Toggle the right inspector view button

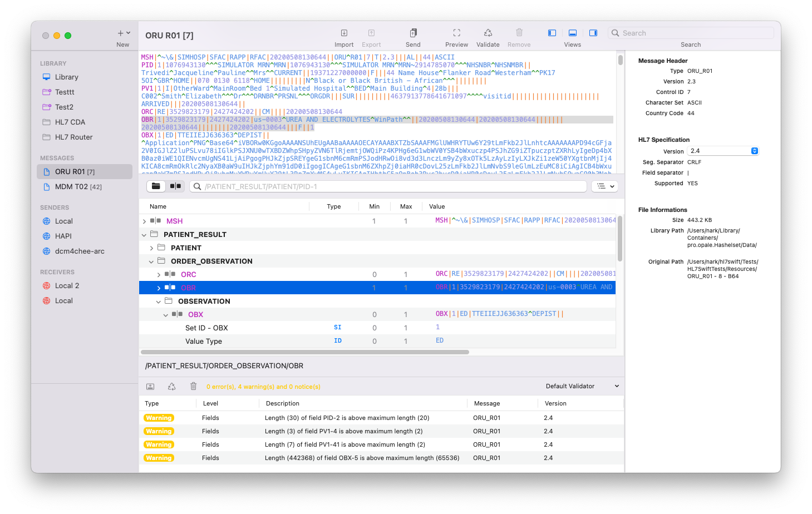[593, 33]
